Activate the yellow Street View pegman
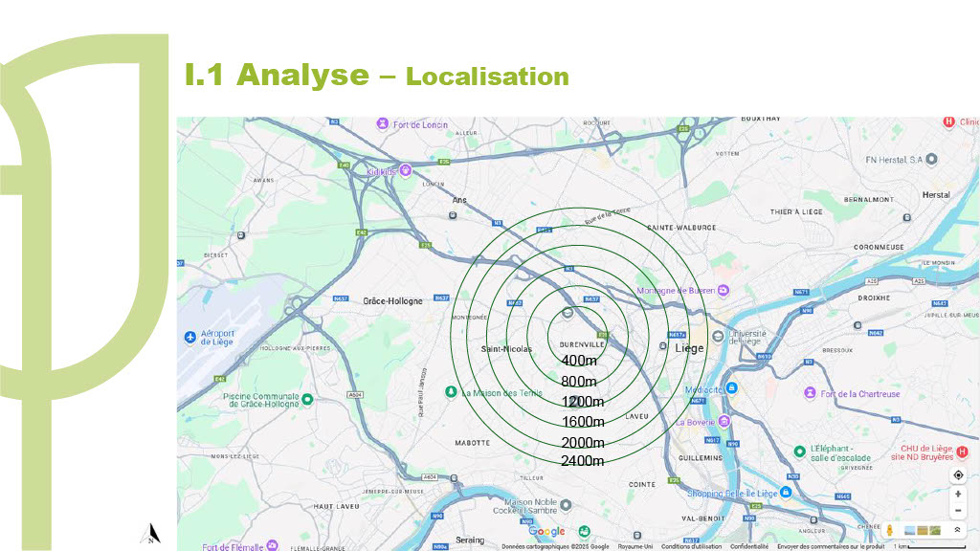 pos(890,530)
